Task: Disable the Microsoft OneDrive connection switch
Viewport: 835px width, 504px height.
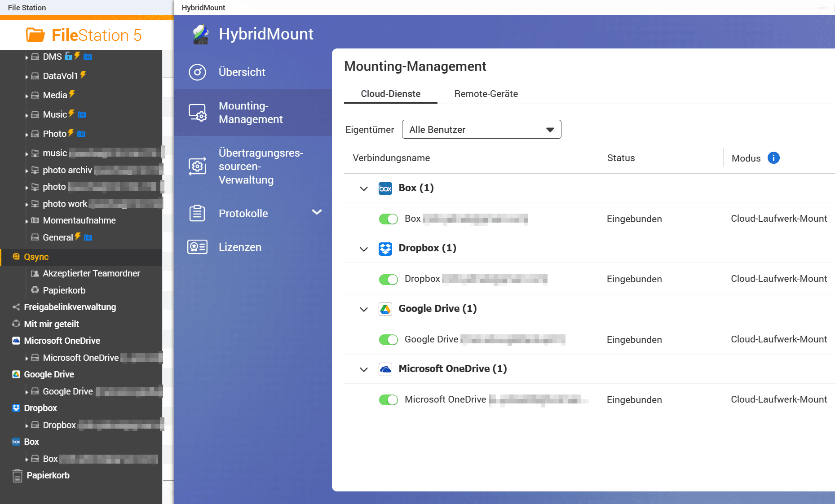Action: (x=389, y=400)
